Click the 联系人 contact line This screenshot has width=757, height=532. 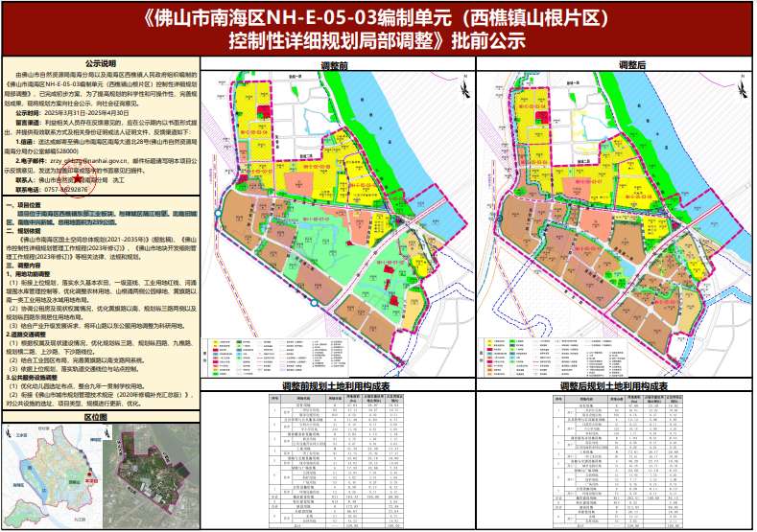[x=70, y=180]
